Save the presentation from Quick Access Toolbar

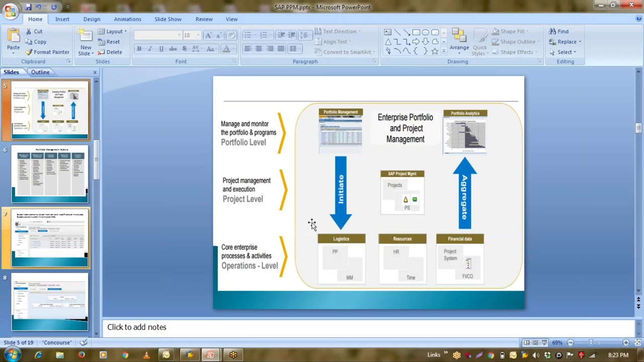tap(28, 7)
